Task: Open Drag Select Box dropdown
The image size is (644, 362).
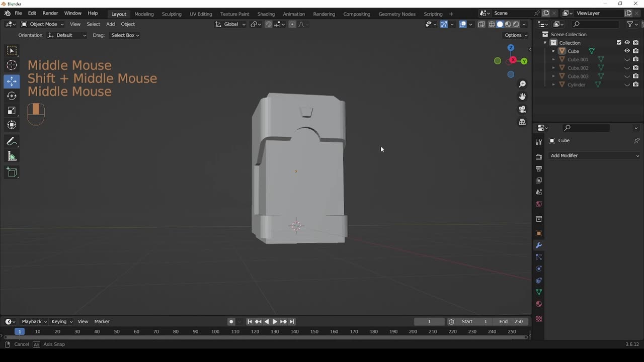Action: tap(125, 35)
